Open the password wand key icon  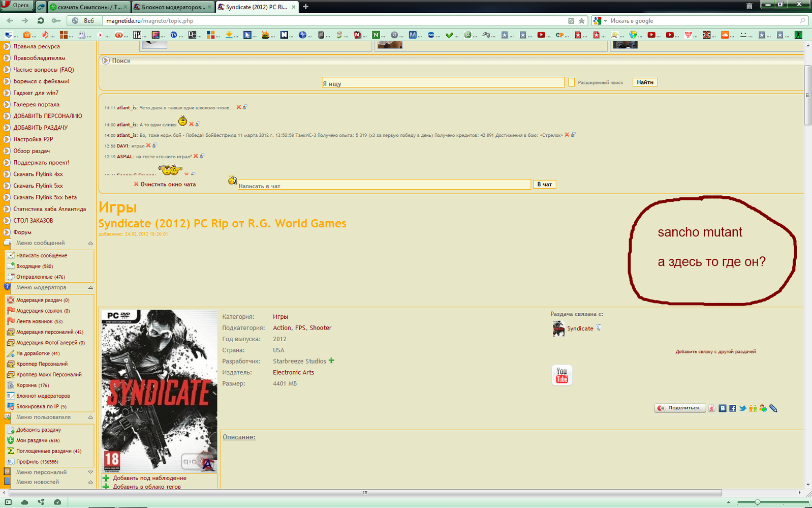(x=56, y=21)
